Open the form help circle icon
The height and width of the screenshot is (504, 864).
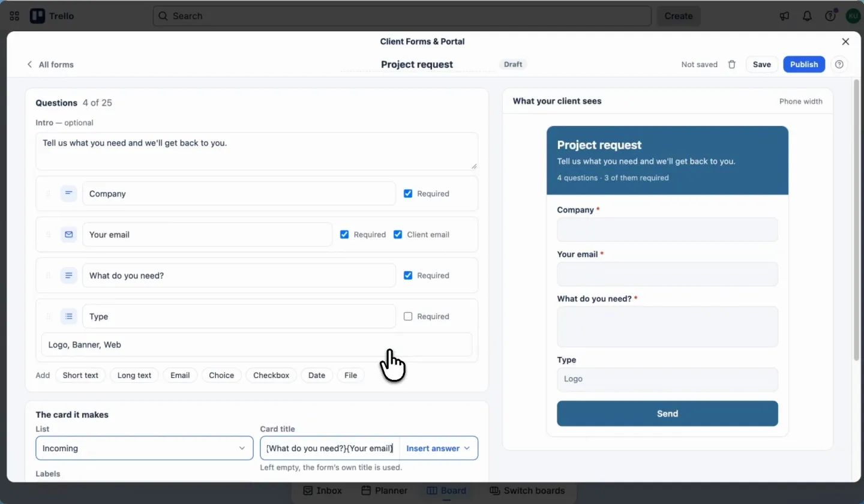(x=839, y=65)
